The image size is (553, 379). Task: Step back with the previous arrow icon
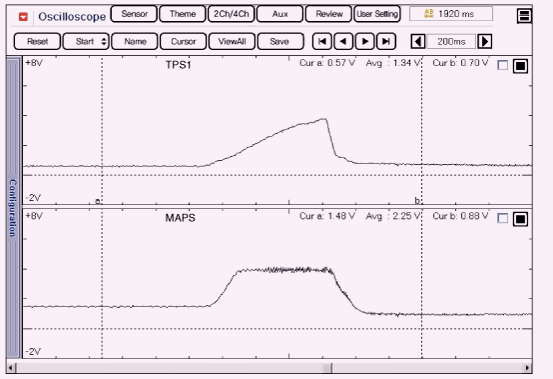click(343, 42)
